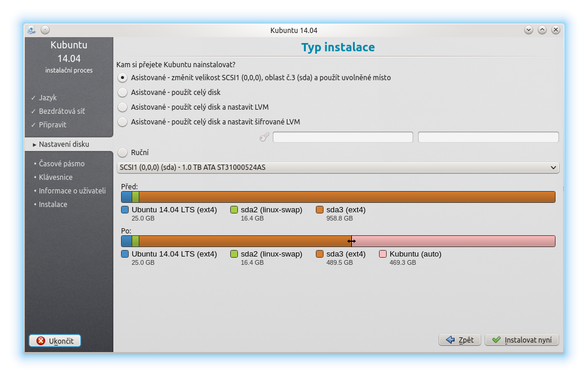588x378 pixels.
Task: Click the blue Ubuntu swatch in Před legend
Action: coord(125,210)
